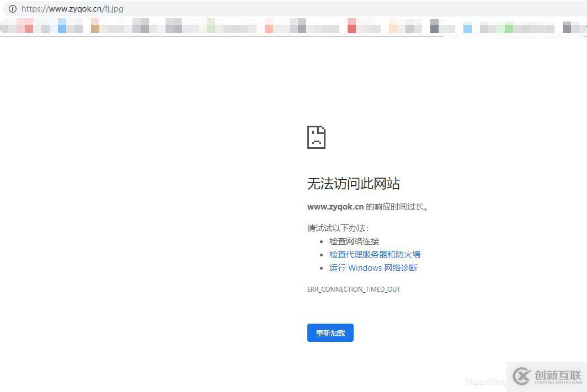Image resolution: width=587 pixels, height=392 pixels.
Task: Click the site info icon in the address bar
Action: click(12, 9)
